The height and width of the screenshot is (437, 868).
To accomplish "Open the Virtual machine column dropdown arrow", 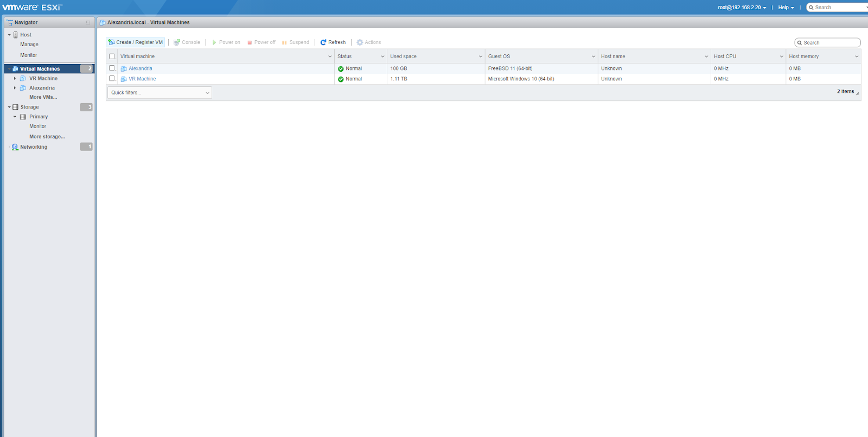I will coord(330,56).
